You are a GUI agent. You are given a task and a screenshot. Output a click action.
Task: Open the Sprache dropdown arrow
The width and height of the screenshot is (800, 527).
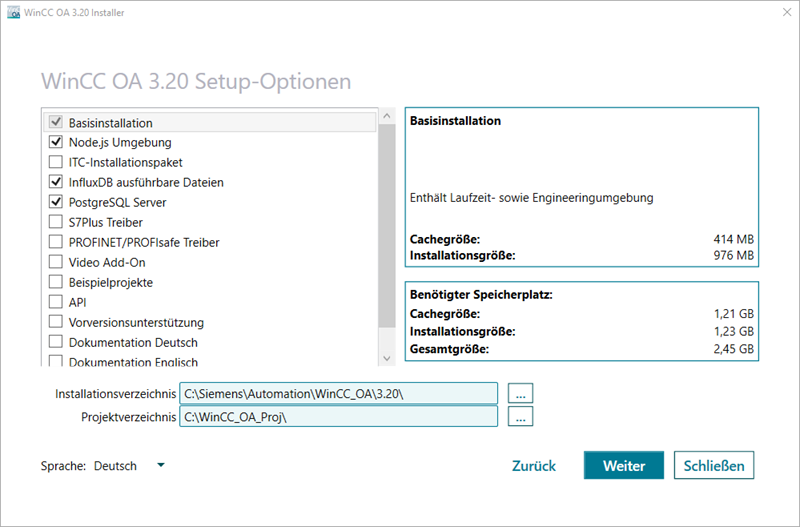[x=161, y=465]
